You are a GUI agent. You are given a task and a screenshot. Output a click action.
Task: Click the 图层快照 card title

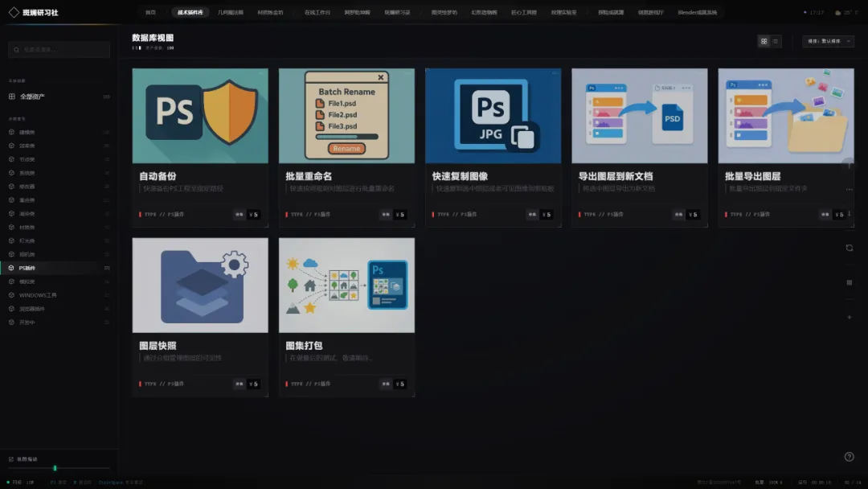158,346
